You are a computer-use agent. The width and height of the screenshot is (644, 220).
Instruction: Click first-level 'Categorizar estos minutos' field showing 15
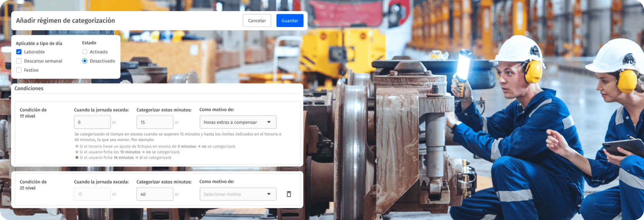click(155, 122)
